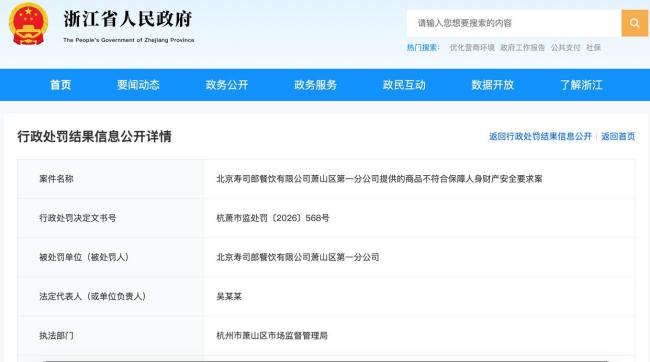Click the case name text in 案件名称 row
Viewport: 650px width, 362px height.
379,179
